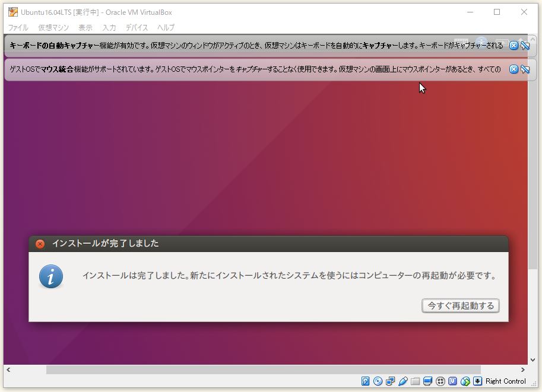The width and height of the screenshot is (542, 392).
Task: Click the mouse integration notification text
Action: pyautogui.click(x=255, y=69)
